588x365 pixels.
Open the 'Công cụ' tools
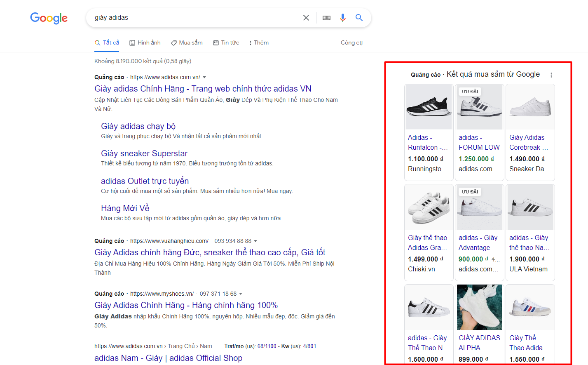point(351,42)
